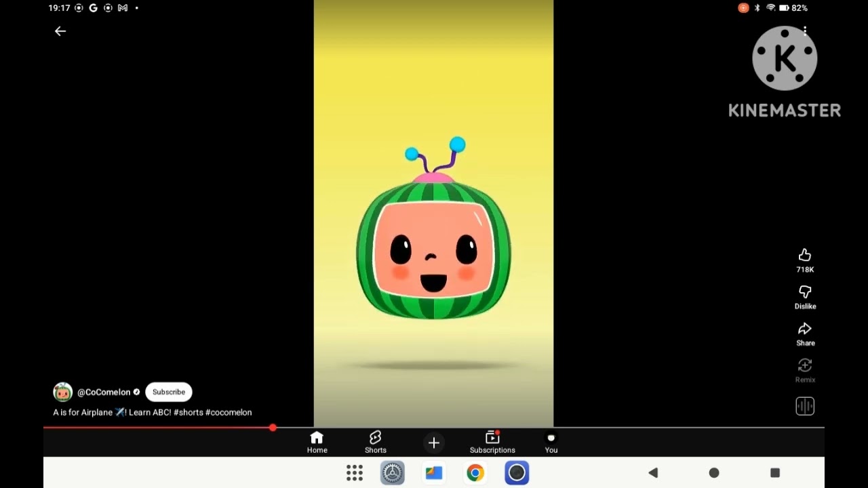Open the You profile tab
The height and width of the screenshot is (488, 868).
point(551,442)
